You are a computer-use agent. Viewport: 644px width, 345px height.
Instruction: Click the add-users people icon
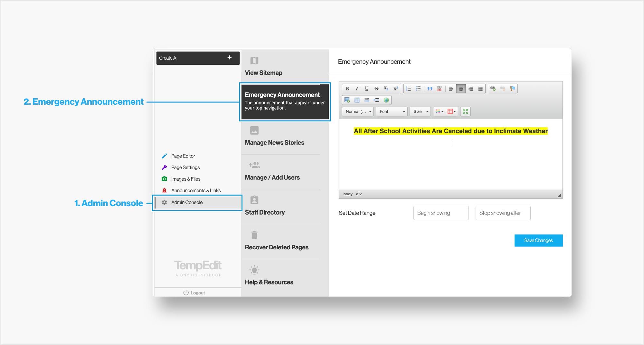coord(254,165)
